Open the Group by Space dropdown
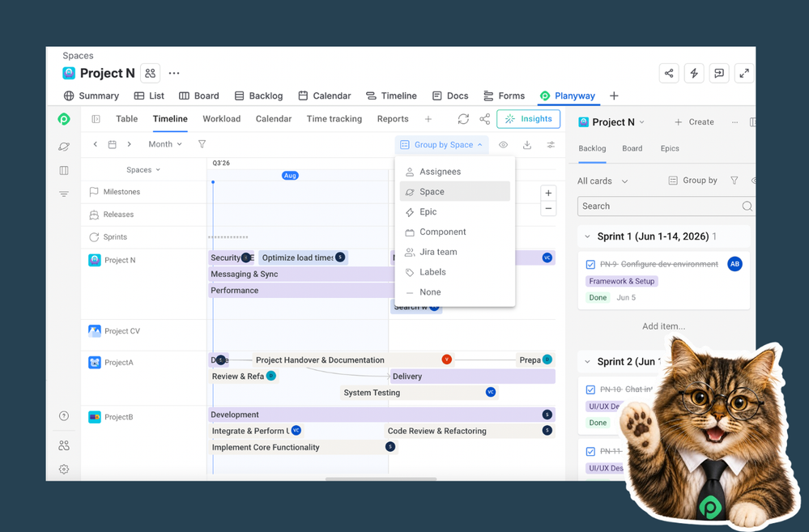The width and height of the screenshot is (809, 532). click(441, 145)
